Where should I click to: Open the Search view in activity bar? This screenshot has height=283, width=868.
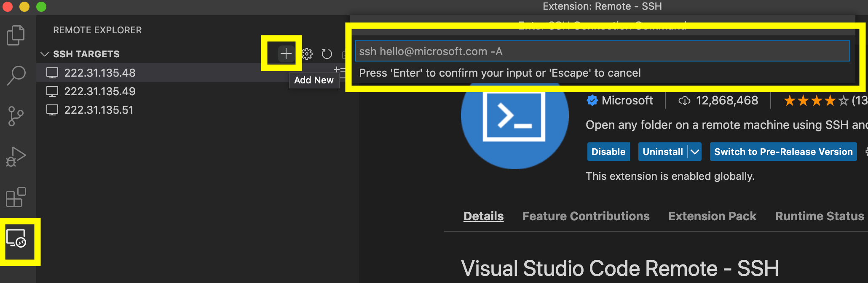click(x=16, y=76)
